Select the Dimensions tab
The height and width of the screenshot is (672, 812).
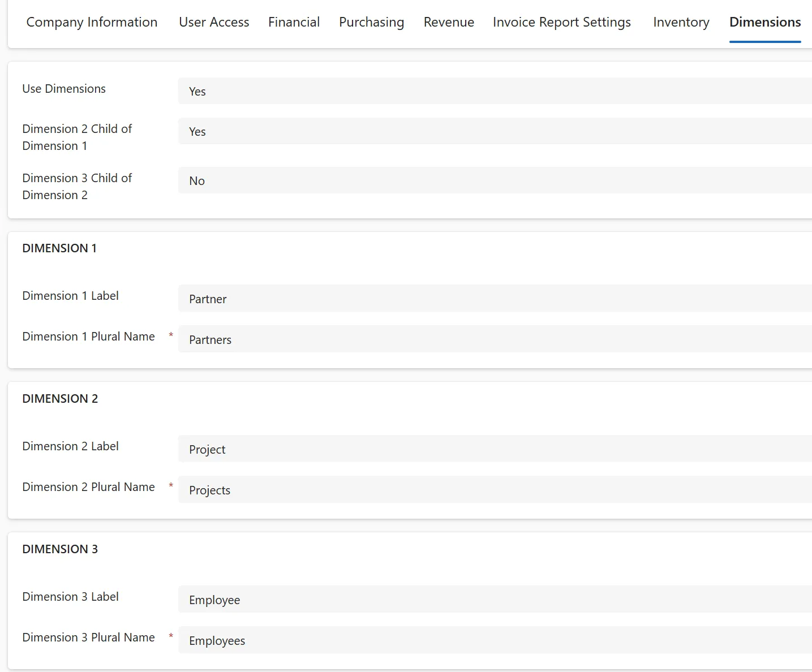point(765,22)
